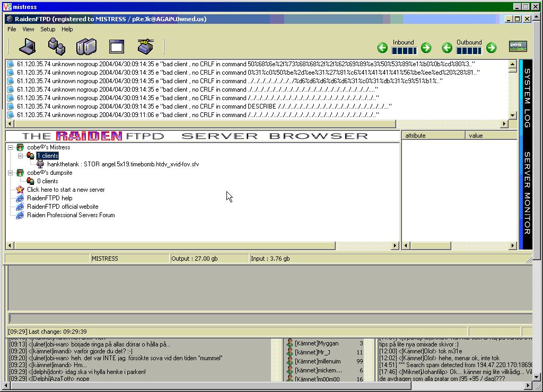Open Raiden Professional Servers Forum link
The image size is (543, 392).
(x=71, y=215)
